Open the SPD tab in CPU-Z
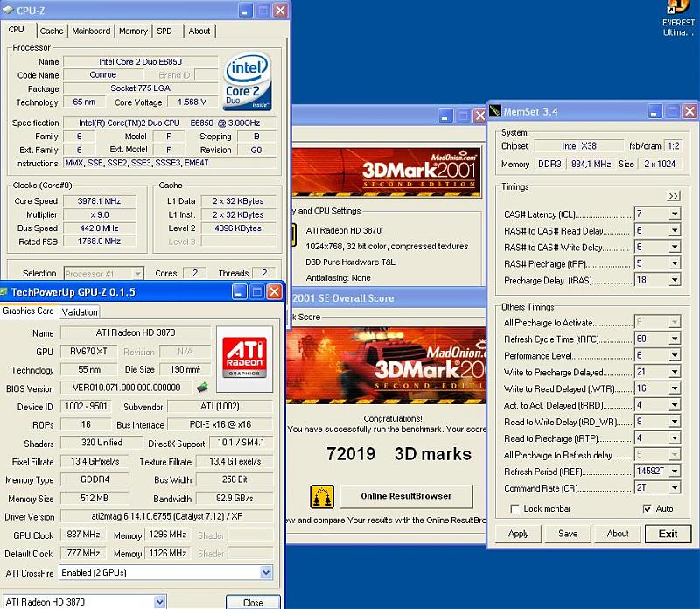 click(164, 31)
